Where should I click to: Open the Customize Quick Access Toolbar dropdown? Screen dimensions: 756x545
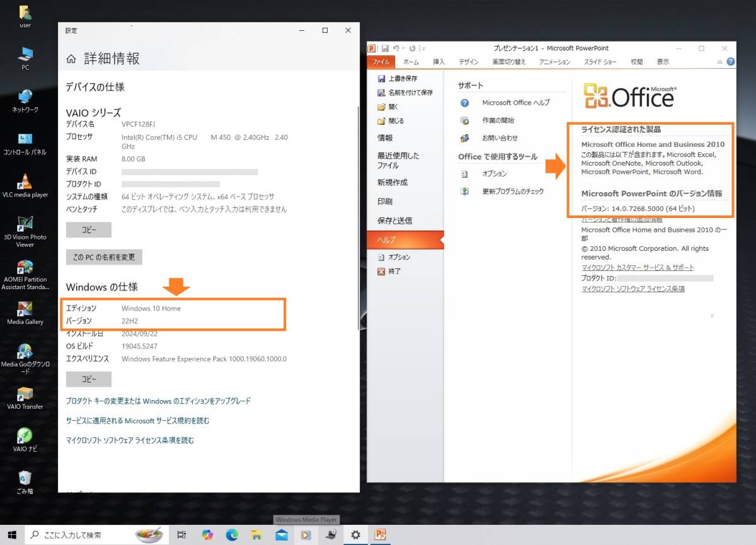coord(423,49)
